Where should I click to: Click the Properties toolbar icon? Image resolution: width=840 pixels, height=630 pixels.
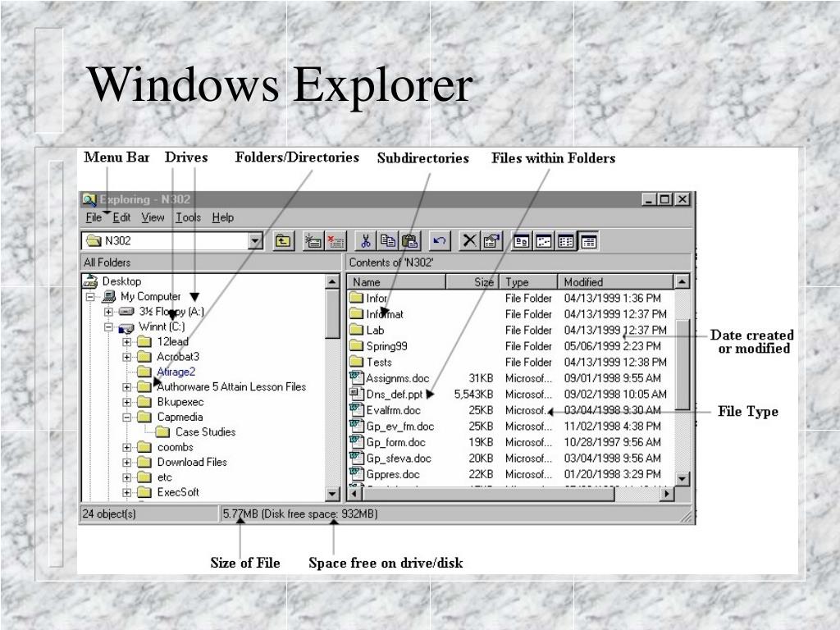tap(491, 241)
